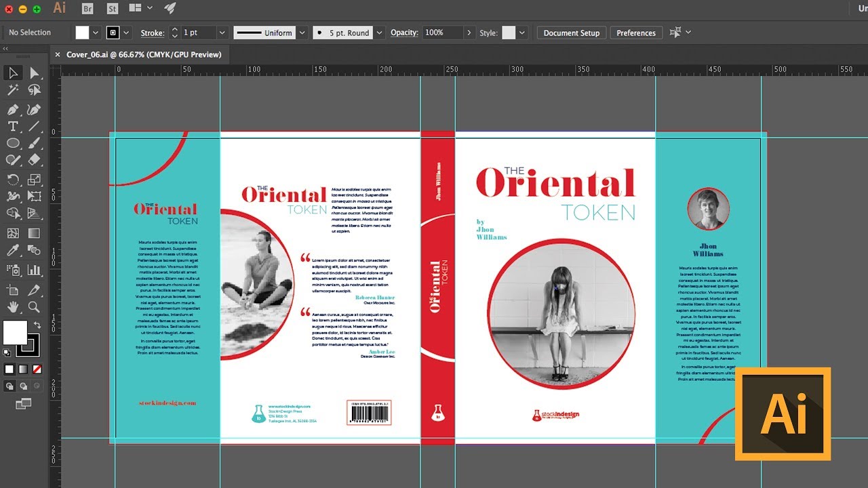Pick the Pen tool
Viewport: 868px width, 488px height.
[13, 109]
